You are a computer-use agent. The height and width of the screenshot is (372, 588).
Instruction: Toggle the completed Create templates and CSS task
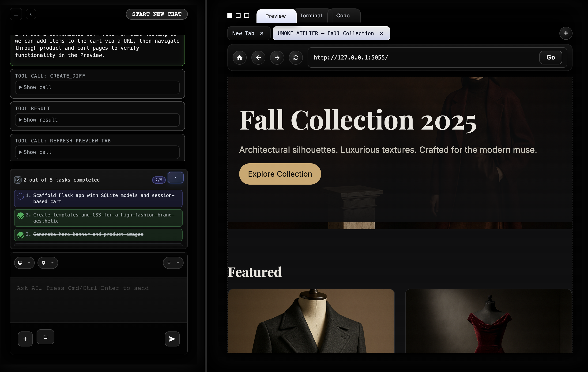pos(21,216)
